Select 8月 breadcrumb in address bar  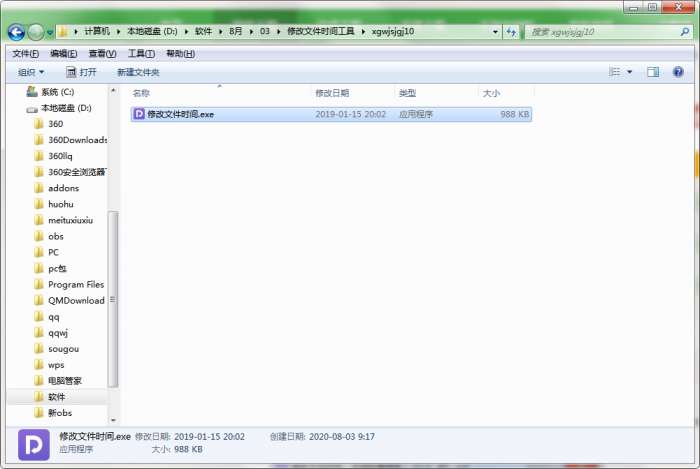pyautogui.click(x=236, y=31)
